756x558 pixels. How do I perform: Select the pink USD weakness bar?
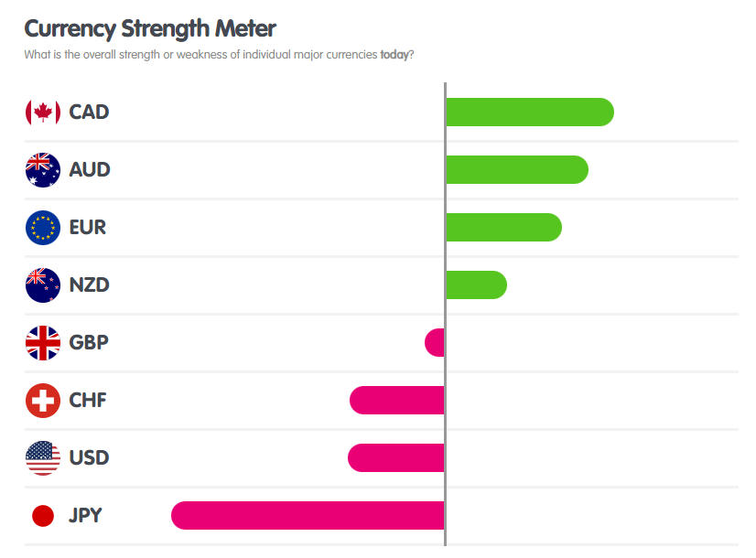pyautogui.click(x=396, y=457)
